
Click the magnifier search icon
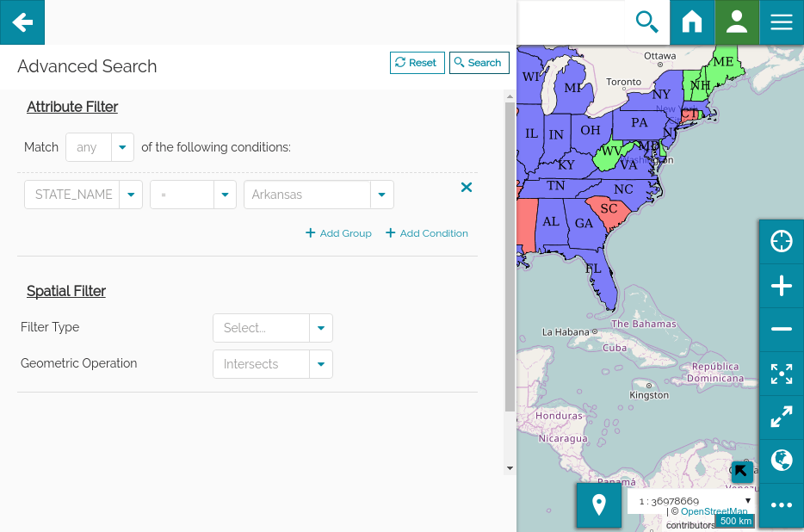pyautogui.click(x=646, y=22)
